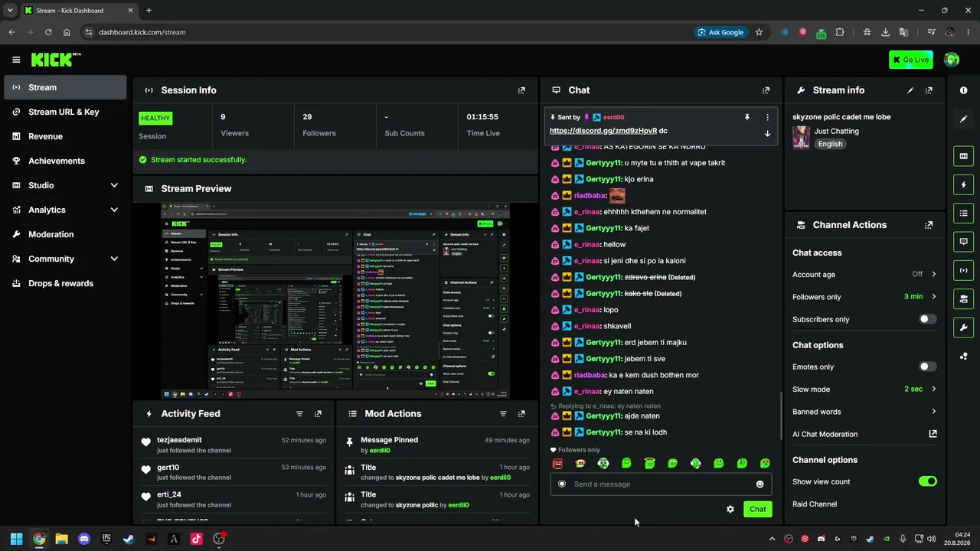Bookmark this page with the star
The height and width of the screenshot is (551, 980).
tap(759, 32)
